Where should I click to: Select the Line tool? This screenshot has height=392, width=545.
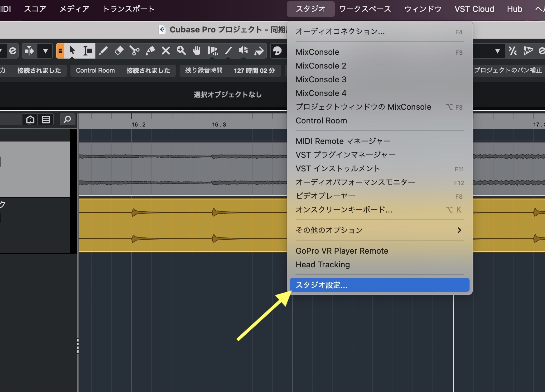(x=228, y=50)
